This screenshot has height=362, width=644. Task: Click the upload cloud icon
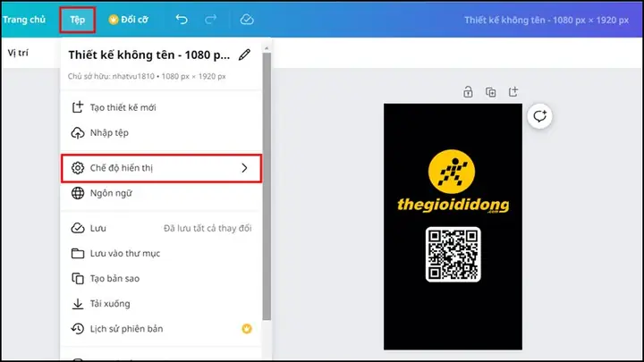(x=78, y=133)
